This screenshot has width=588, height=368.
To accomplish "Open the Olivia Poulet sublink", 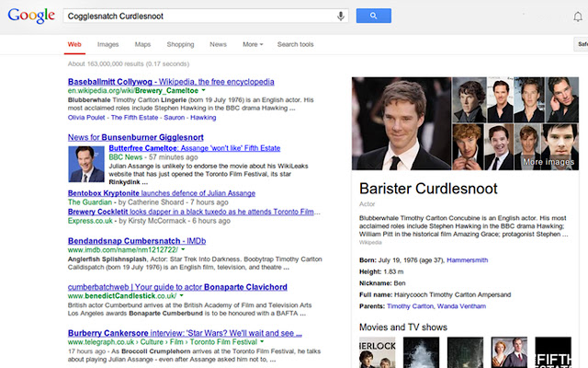I will pos(86,118).
